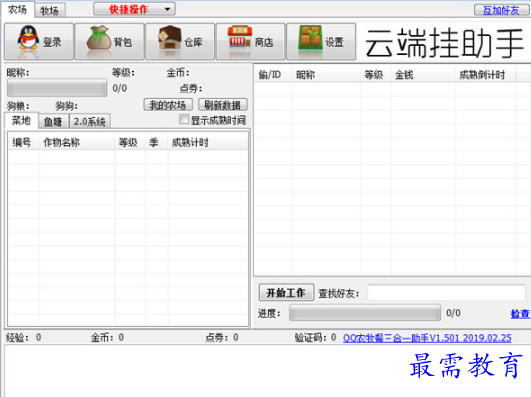
Task: Click the 开始工作 button
Action: [286, 293]
